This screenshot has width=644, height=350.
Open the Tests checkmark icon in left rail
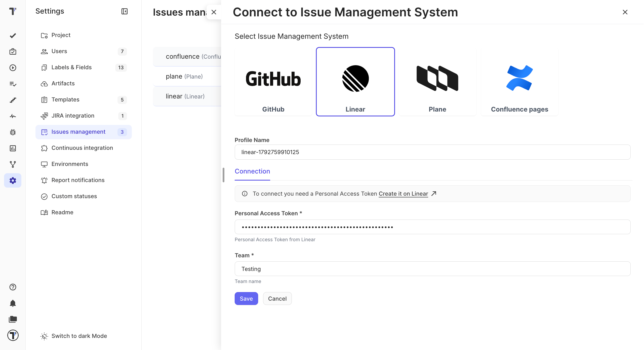coord(13,36)
